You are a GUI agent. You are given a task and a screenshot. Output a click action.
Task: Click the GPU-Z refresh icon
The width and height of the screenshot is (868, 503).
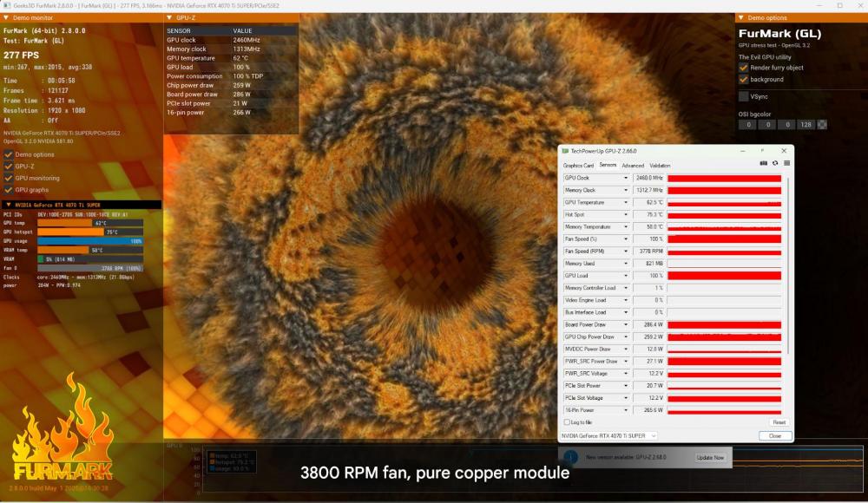coord(775,163)
